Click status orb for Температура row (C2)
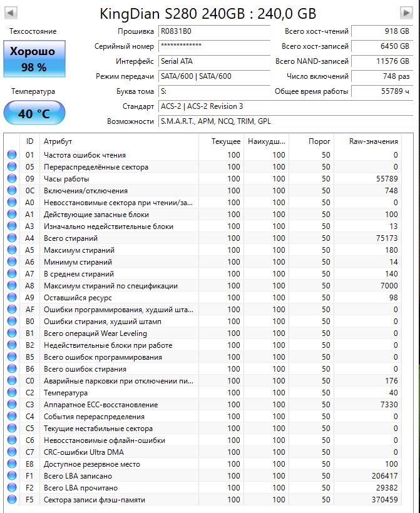This screenshot has height=513, width=420. point(12,393)
